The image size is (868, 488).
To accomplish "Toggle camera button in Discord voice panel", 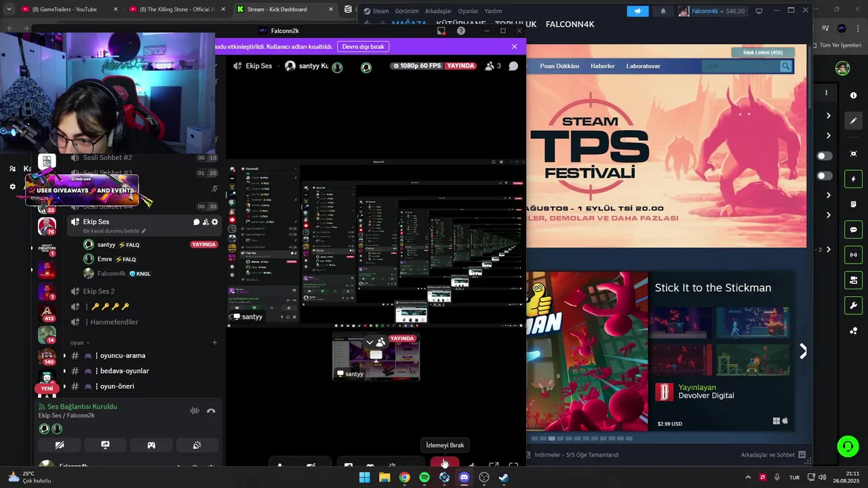I will tap(60, 445).
